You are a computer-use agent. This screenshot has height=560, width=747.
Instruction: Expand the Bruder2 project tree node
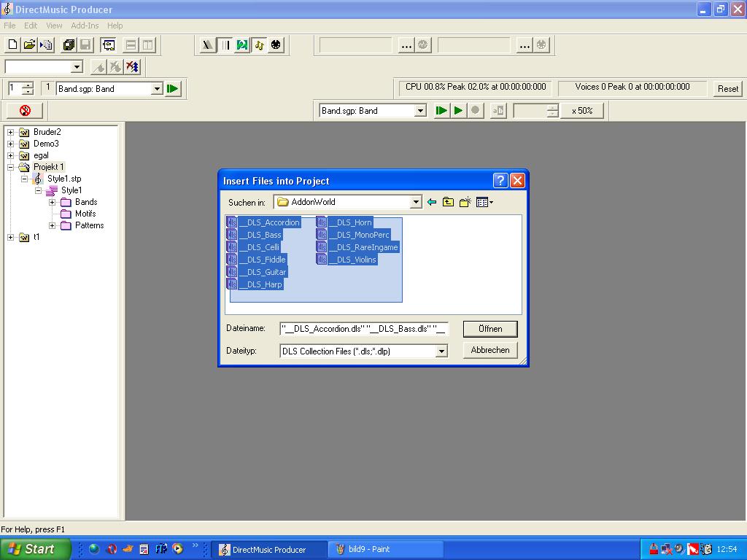11,132
